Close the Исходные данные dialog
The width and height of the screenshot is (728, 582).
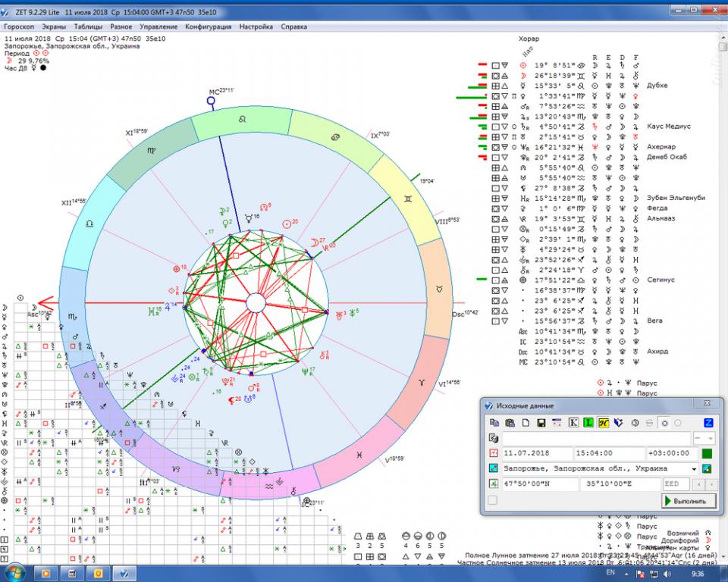pyautogui.click(x=707, y=403)
